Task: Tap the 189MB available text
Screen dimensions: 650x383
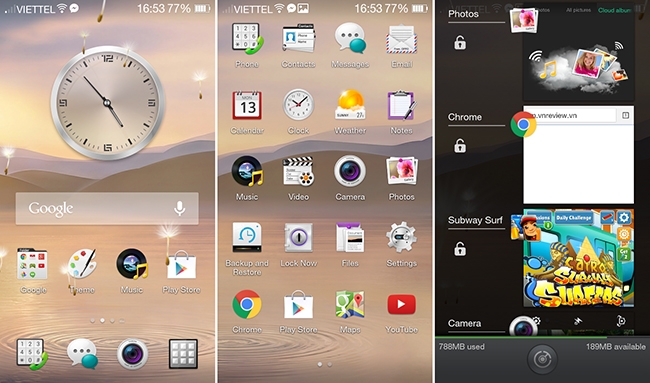Action: pos(616,347)
